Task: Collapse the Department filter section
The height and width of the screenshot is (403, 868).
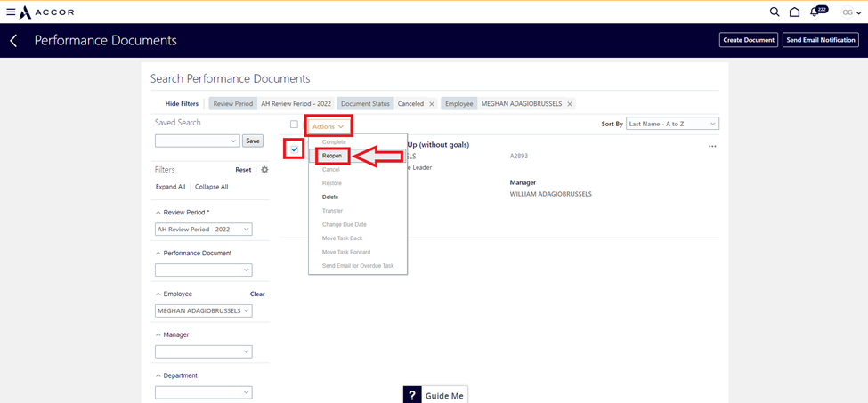Action: pos(158,375)
